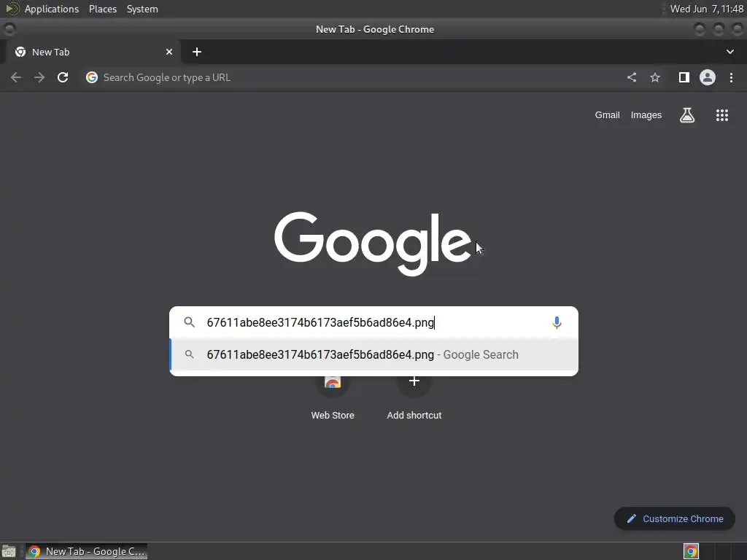Open the System menu

click(142, 9)
